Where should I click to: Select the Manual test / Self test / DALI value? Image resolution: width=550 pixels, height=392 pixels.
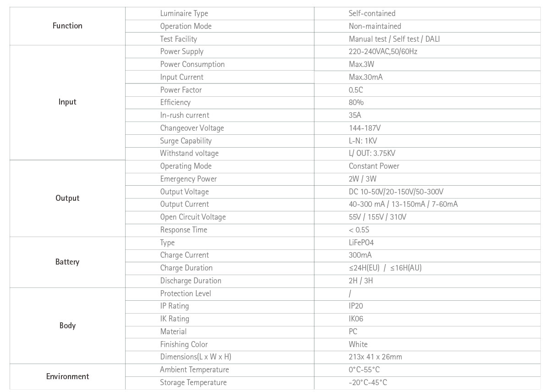(394, 39)
